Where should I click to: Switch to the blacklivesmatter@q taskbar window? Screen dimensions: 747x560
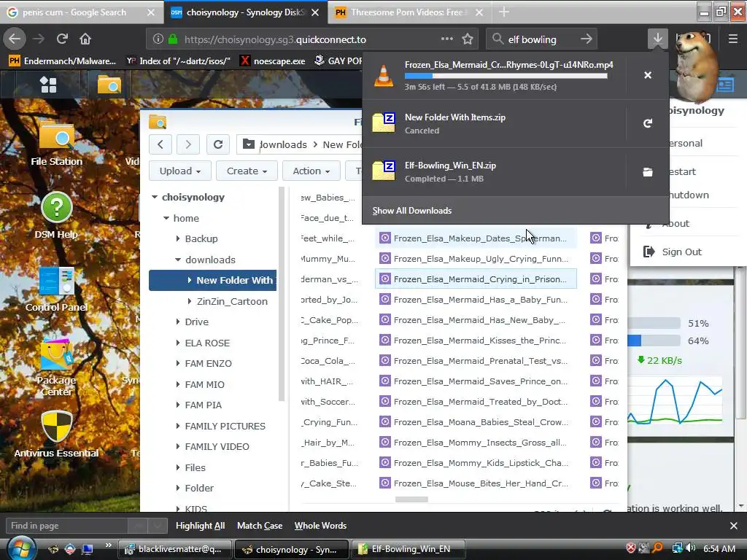(x=175, y=549)
